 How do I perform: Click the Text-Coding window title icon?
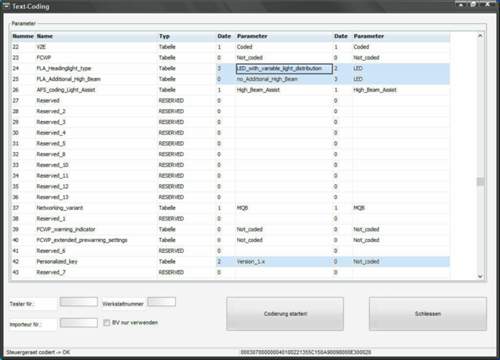(6, 6)
